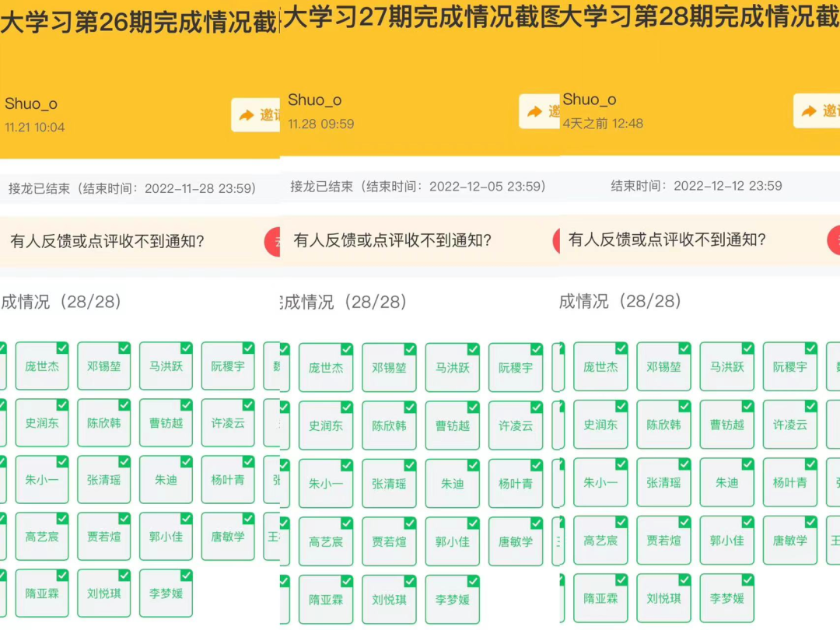
Task: Click the 唐敏学 name tile in the 第26期 panel
Action: 227,537
